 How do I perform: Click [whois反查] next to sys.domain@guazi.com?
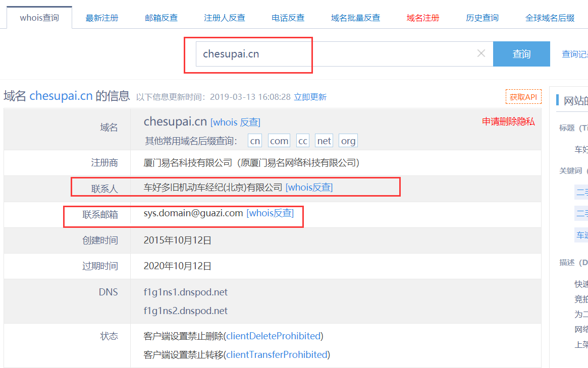[270, 213]
